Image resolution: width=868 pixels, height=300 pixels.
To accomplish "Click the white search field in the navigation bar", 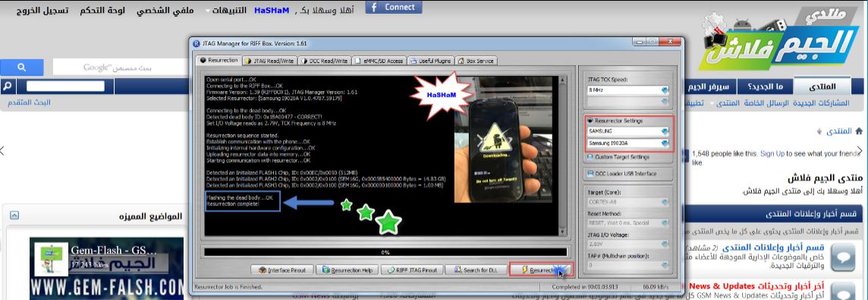I will click(64, 86).
